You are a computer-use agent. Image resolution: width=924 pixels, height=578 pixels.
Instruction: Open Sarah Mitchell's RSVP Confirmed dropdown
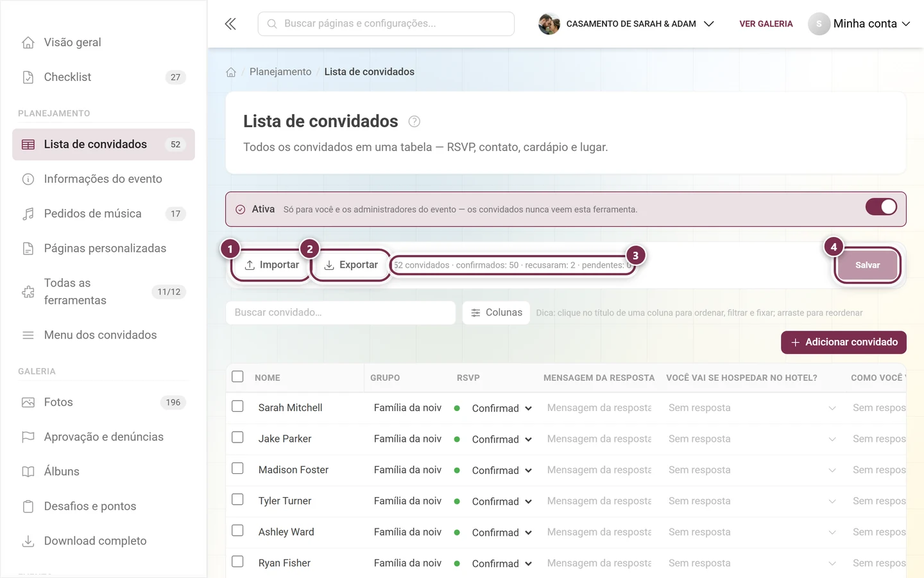[x=502, y=408]
